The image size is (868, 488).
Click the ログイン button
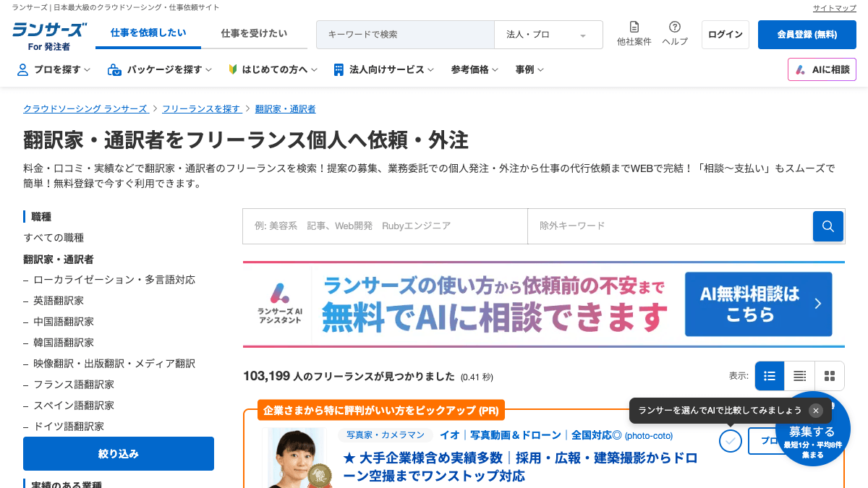pyautogui.click(x=726, y=35)
